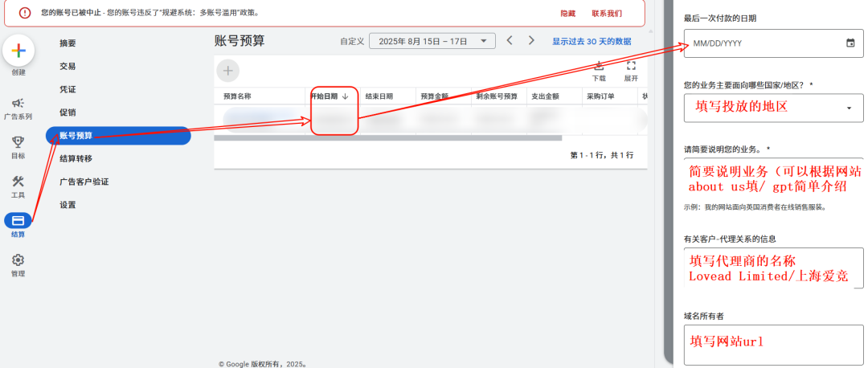
Task: Click 隐藏 to dismiss the suspension banner
Action: 568,14
